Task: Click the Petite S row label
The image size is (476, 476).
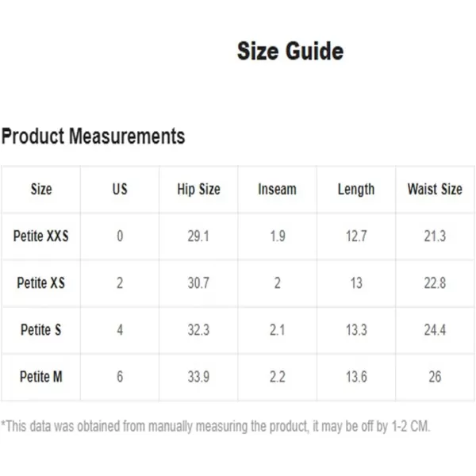Action: click(41, 330)
